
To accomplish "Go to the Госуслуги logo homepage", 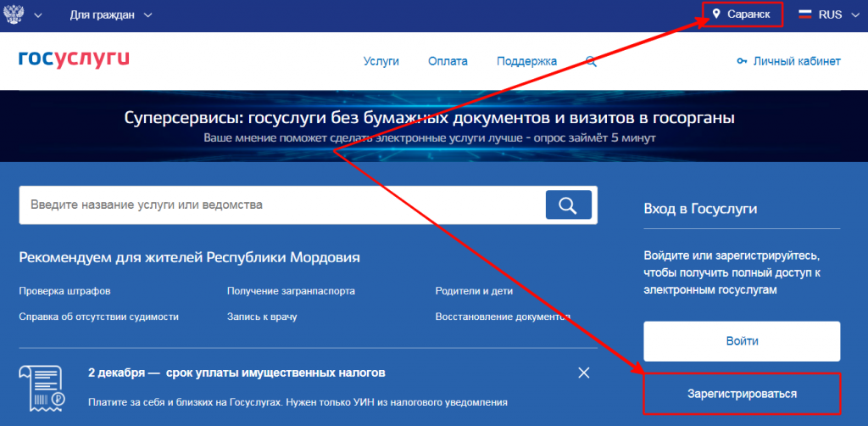I will pos(74,59).
